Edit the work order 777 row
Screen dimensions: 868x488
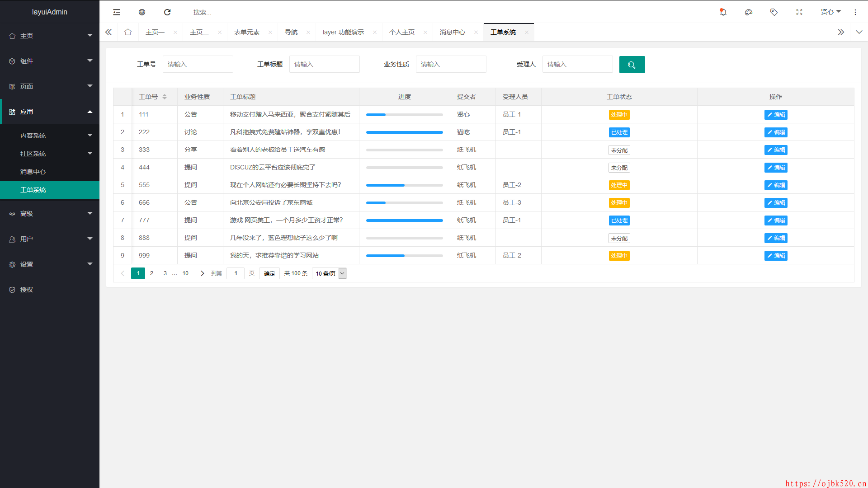point(776,221)
